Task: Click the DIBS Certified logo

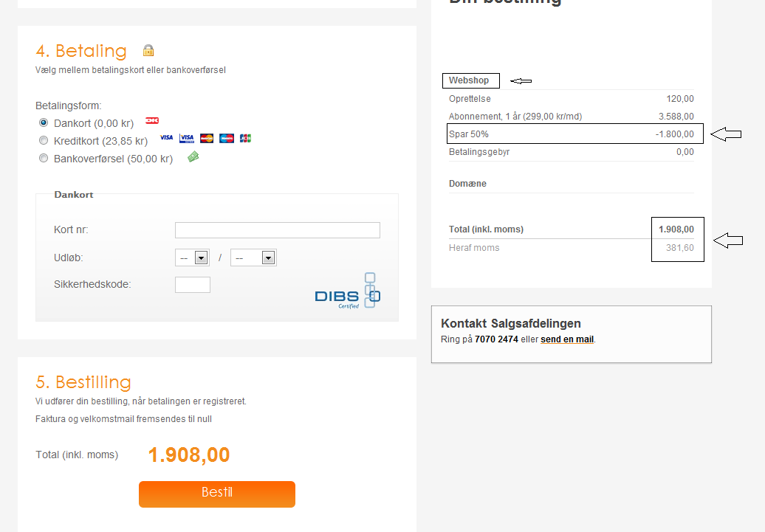Action: [348, 291]
